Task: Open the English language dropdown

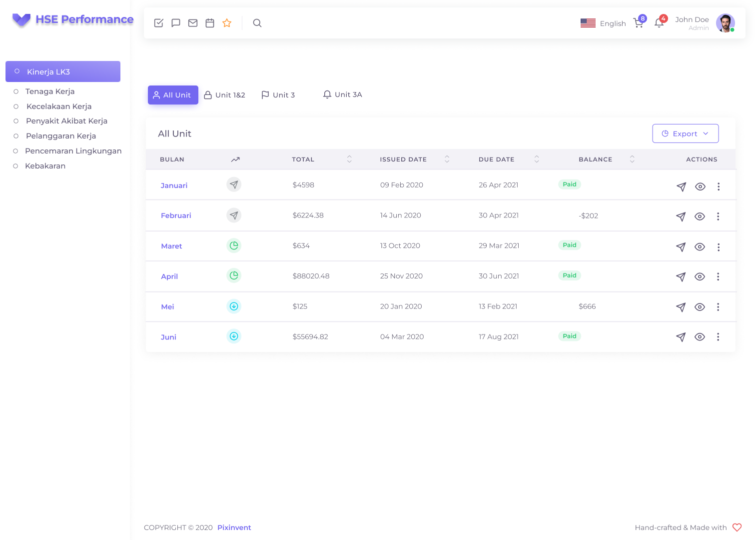Action: pyautogui.click(x=603, y=23)
